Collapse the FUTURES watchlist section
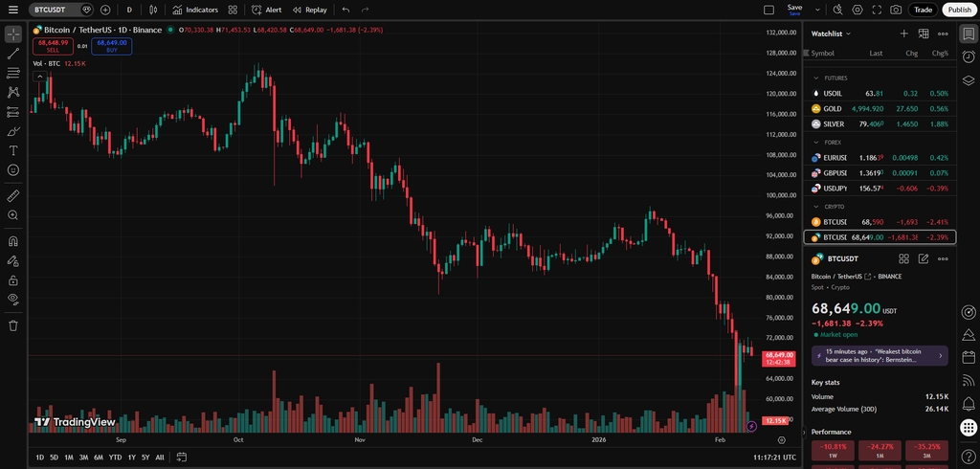This screenshot has height=469, width=980. pyautogui.click(x=815, y=78)
